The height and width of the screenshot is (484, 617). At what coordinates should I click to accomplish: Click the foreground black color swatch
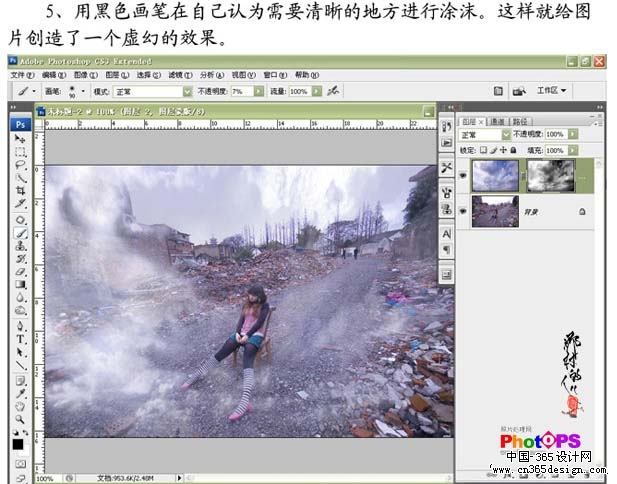(18, 444)
